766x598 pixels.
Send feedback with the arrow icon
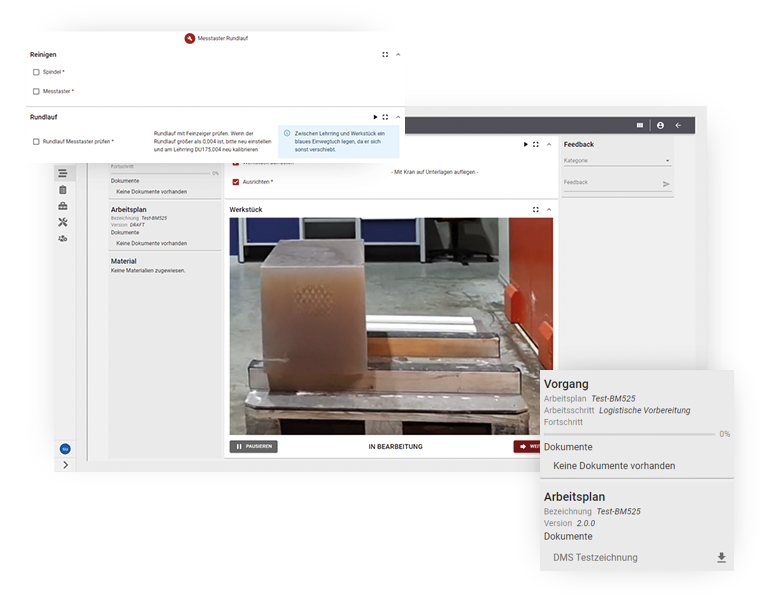[666, 184]
